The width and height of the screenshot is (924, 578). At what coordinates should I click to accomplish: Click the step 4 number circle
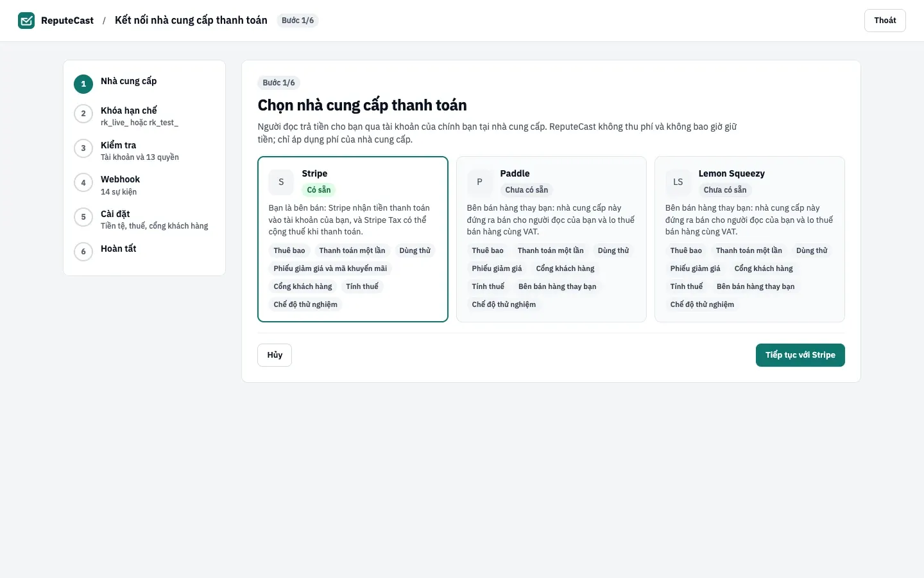83,182
